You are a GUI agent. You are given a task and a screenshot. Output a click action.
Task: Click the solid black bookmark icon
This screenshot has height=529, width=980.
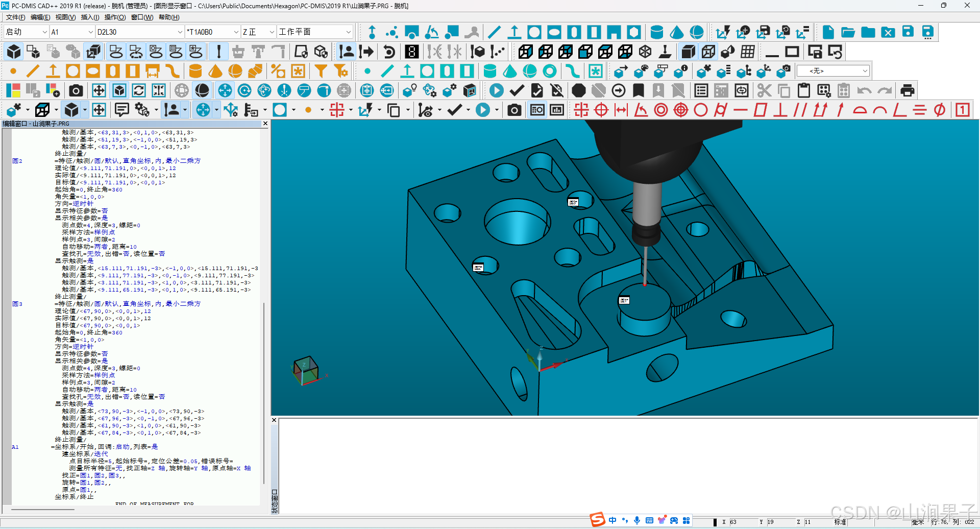638,90
